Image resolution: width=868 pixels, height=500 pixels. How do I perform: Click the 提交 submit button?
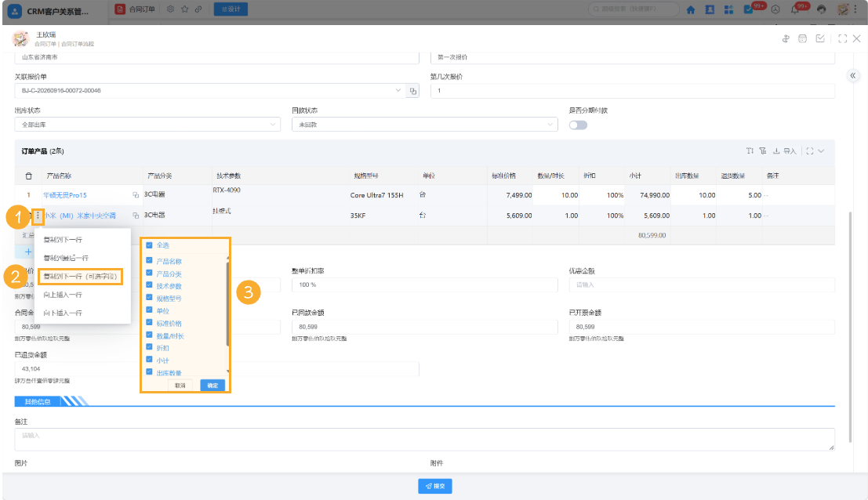(435, 486)
